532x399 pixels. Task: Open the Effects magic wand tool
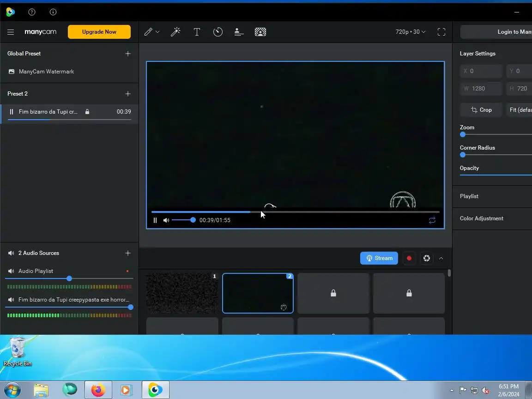point(175,32)
